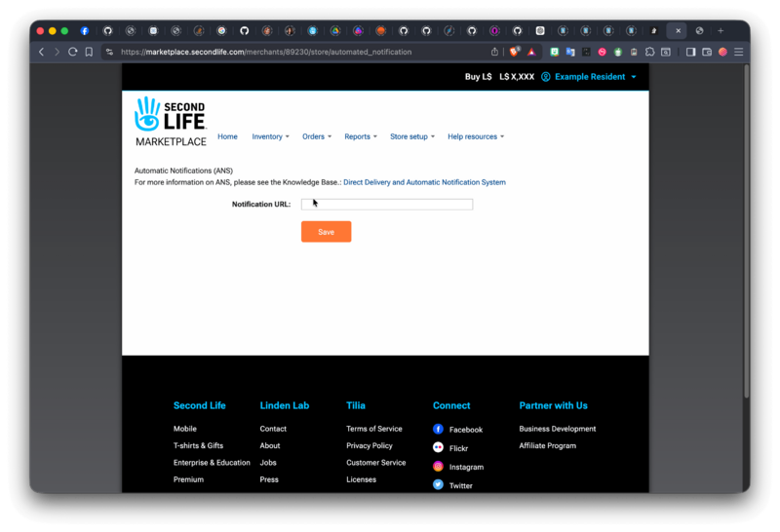
Task: Click the Brave Rewards triangle icon
Action: tap(531, 52)
